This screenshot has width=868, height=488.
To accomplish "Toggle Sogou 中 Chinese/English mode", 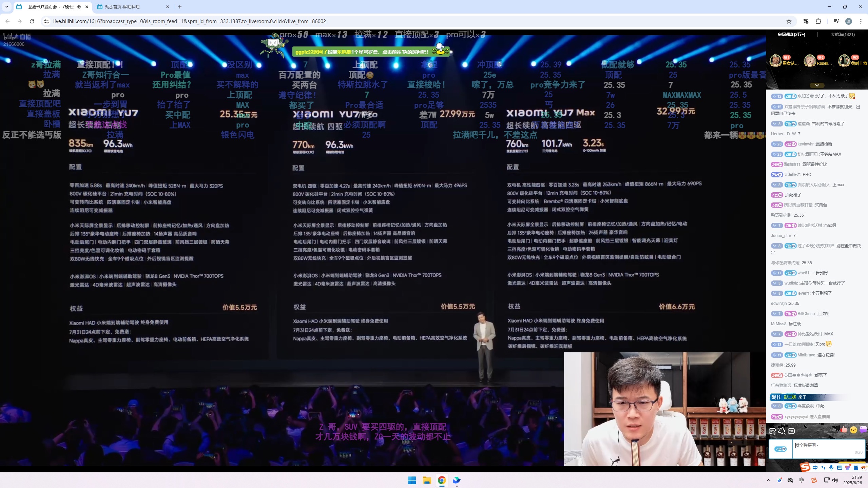I will tap(815, 468).
